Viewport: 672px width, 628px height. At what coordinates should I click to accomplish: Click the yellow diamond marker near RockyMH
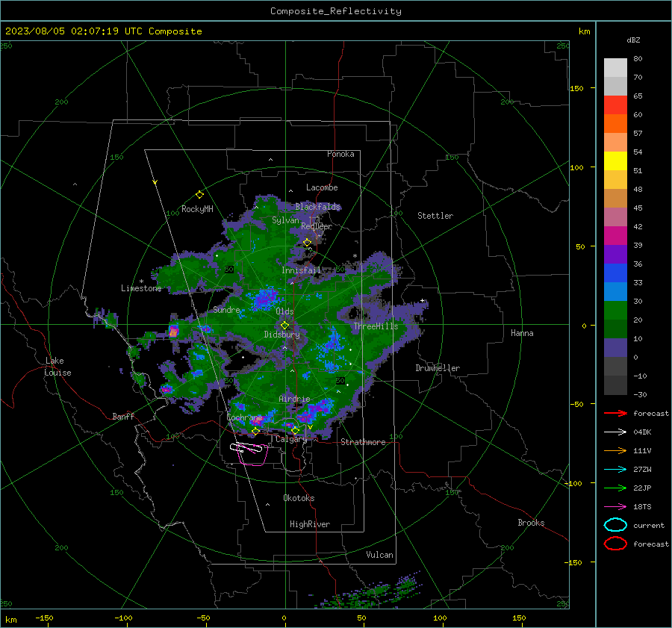[x=199, y=195]
